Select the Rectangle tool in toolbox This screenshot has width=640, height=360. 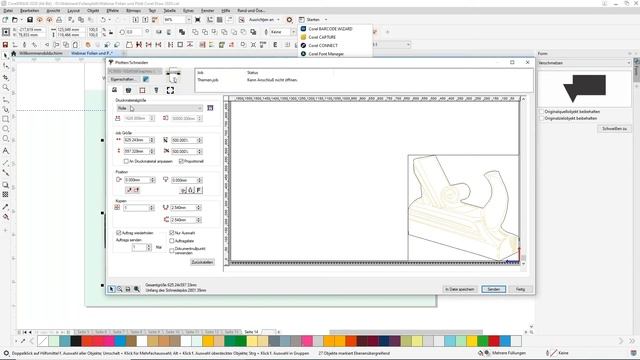click(x=6, y=119)
